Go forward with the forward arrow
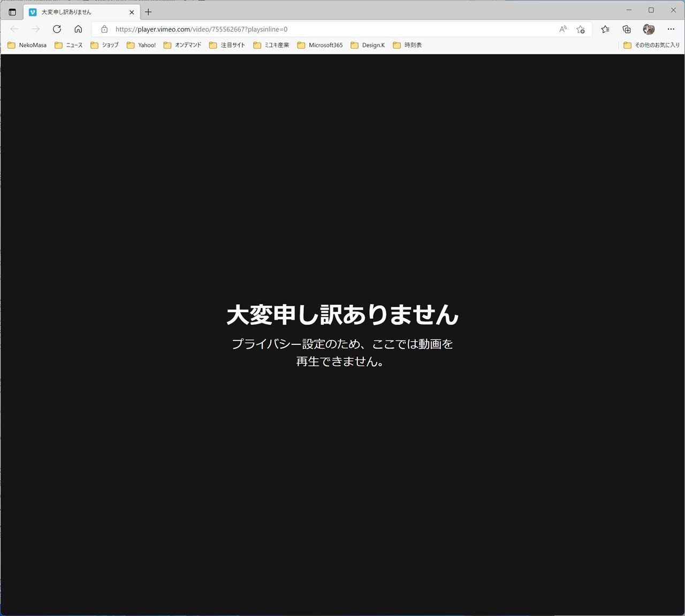685x616 pixels. 35,29
